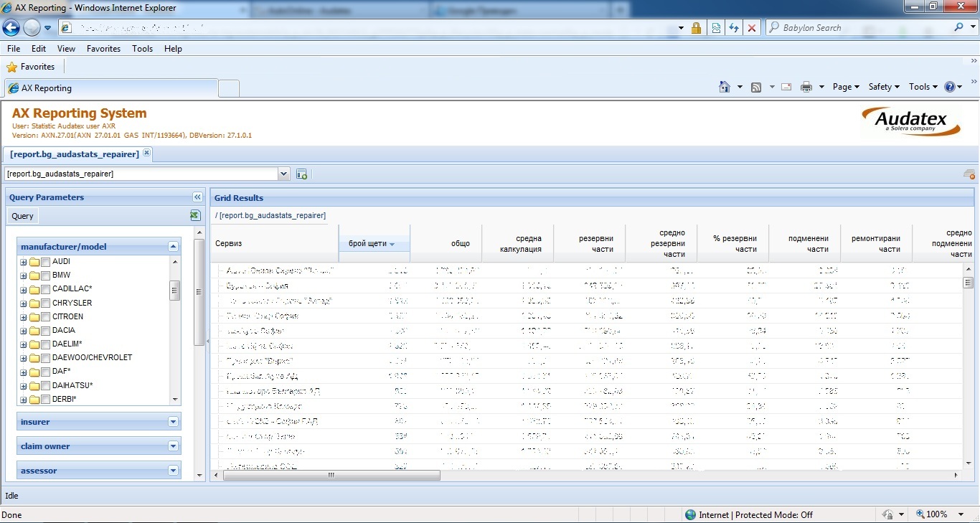Collapse Query Parameters panel with double-arrow icon
This screenshot has height=523, width=980.
point(197,197)
